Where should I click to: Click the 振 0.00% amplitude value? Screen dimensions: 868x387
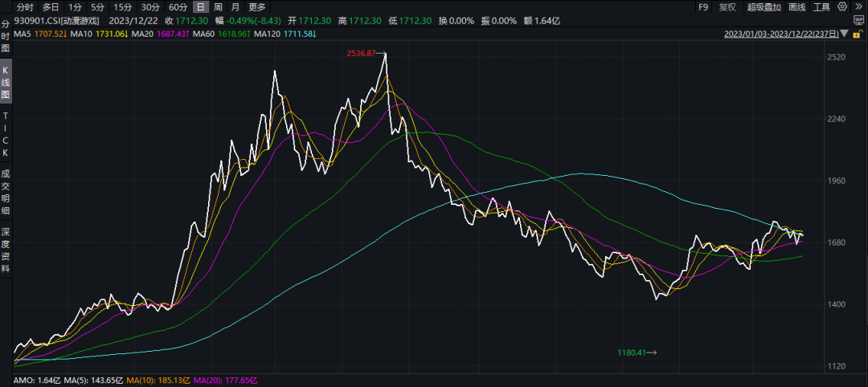498,21
